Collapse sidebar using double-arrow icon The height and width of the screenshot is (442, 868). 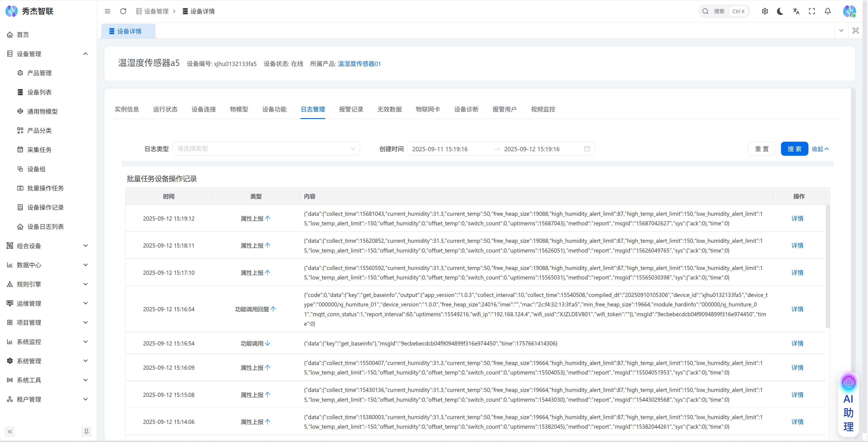coord(10,431)
